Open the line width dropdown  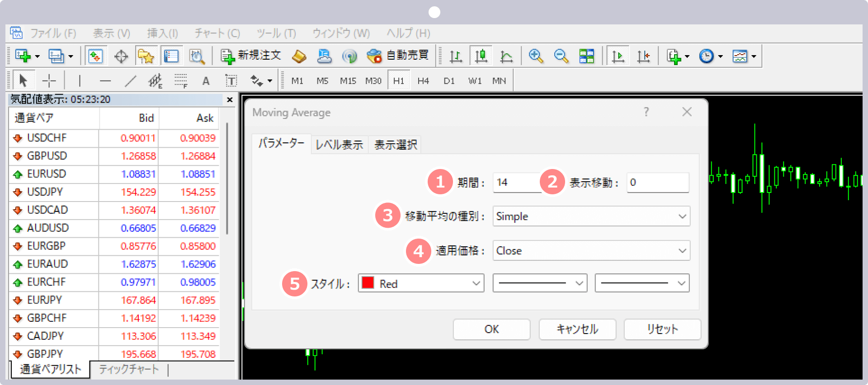[642, 283]
